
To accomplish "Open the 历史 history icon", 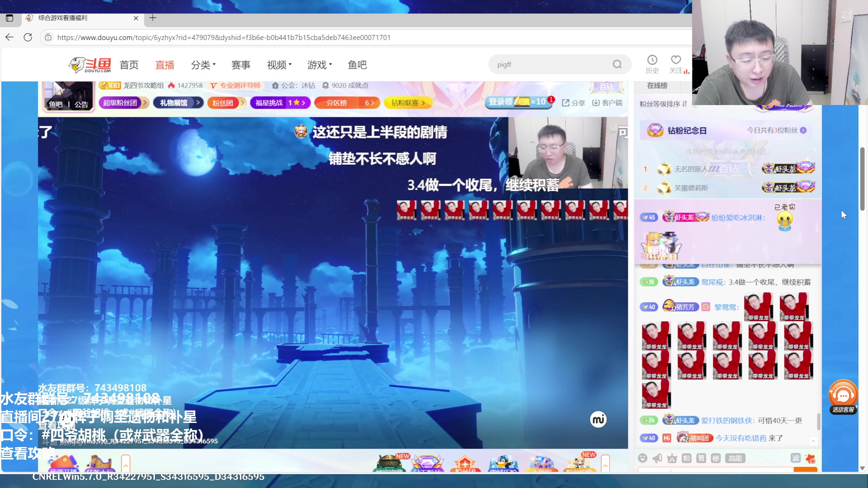I will (652, 64).
